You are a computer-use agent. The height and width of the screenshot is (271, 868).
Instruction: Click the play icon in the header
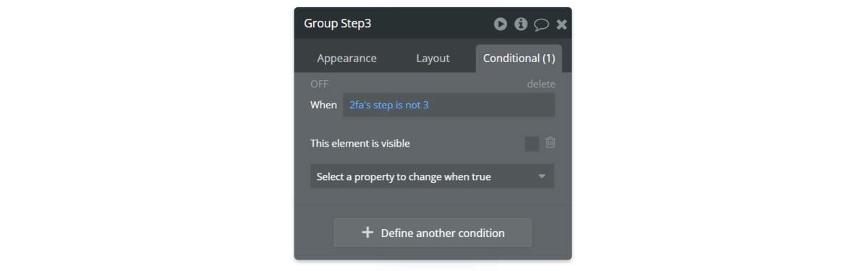tap(501, 24)
